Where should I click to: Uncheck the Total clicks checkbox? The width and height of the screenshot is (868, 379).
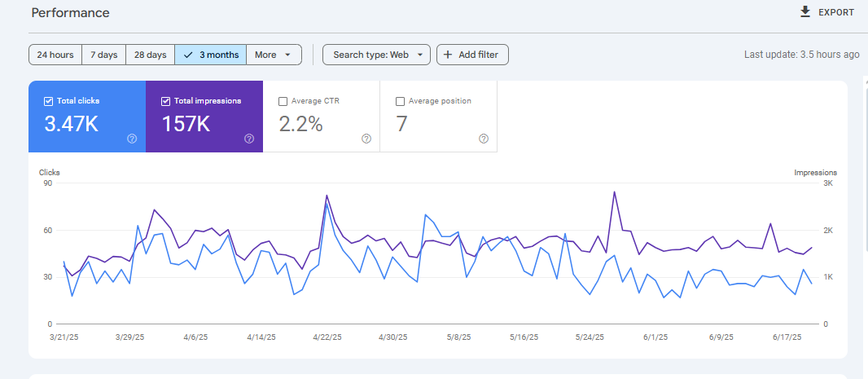pos(49,101)
